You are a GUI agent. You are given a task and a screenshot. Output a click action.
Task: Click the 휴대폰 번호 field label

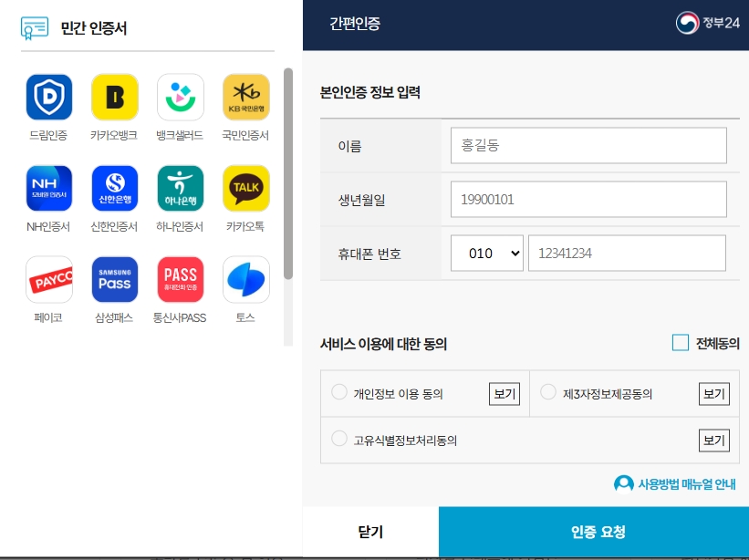click(x=369, y=254)
